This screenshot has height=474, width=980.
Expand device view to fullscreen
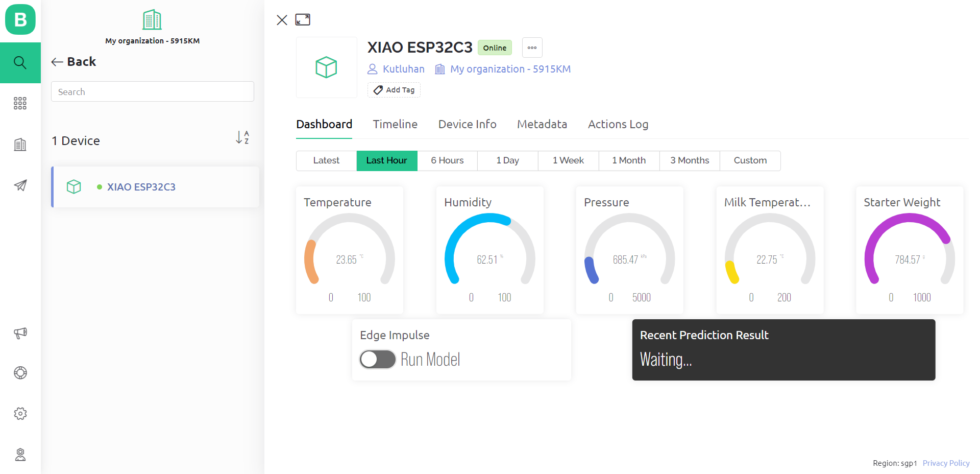coord(303,20)
